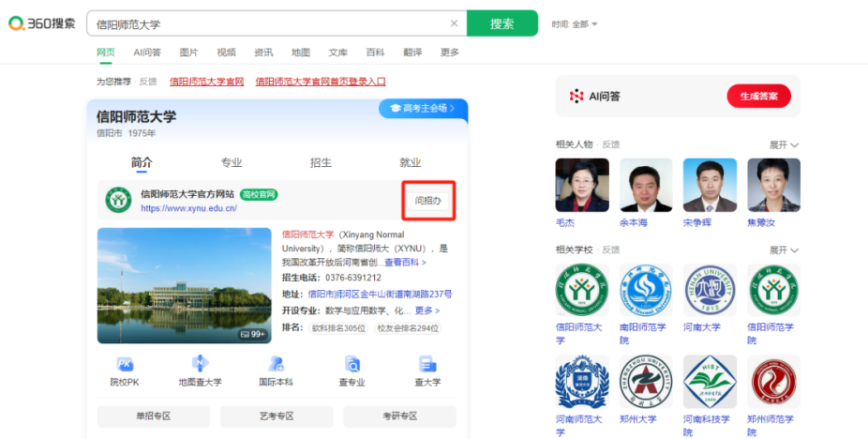Click the 高校官网 green badge
The height and width of the screenshot is (439, 868).
click(259, 194)
